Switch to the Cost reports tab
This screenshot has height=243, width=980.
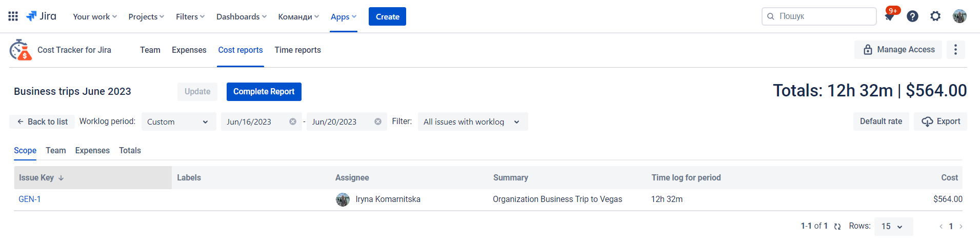click(x=241, y=50)
